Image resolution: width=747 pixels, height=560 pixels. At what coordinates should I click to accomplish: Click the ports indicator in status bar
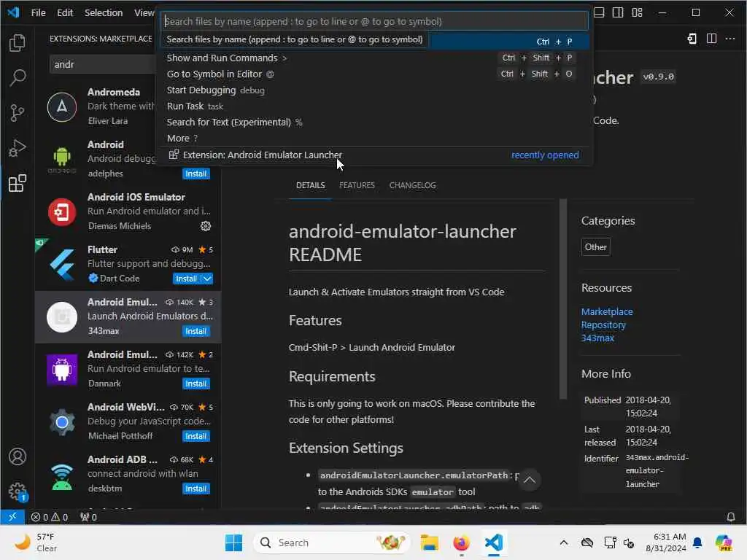[88, 517]
